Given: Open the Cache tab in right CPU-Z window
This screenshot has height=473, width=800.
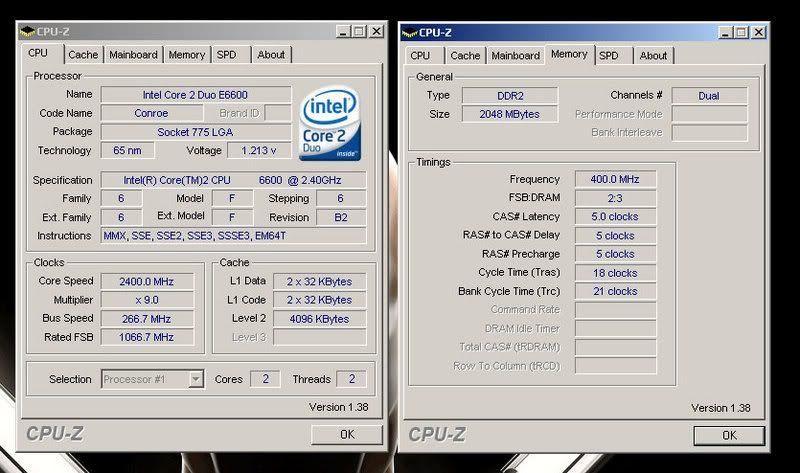Looking at the screenshot, I should 465,56.
